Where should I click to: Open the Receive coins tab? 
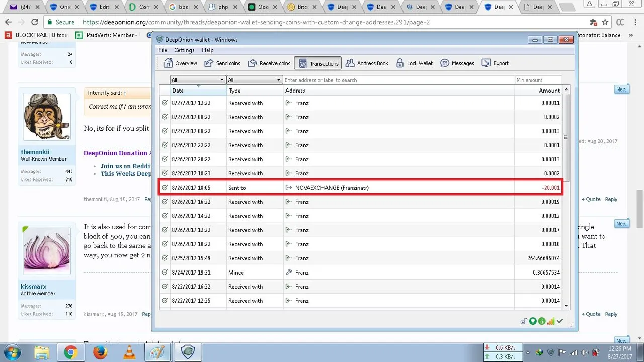(x=269, y=63)
